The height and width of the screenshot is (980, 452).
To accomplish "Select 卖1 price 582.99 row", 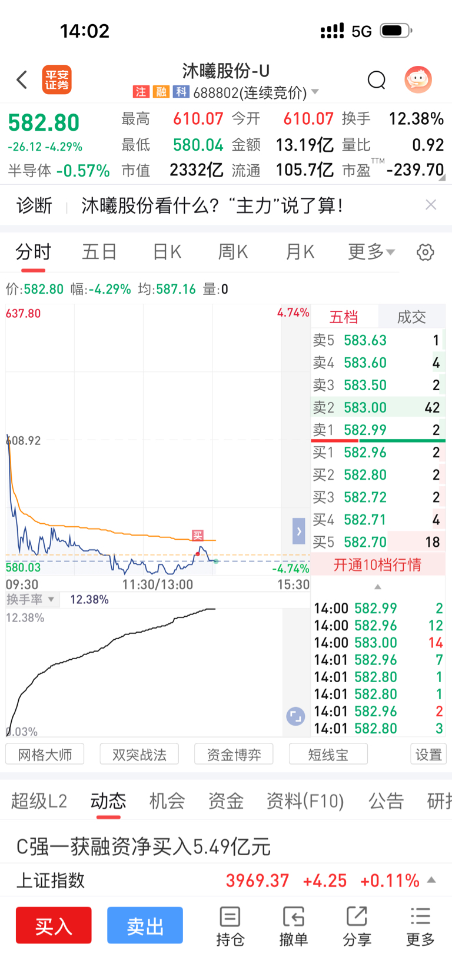I will (x=378, y=430).
